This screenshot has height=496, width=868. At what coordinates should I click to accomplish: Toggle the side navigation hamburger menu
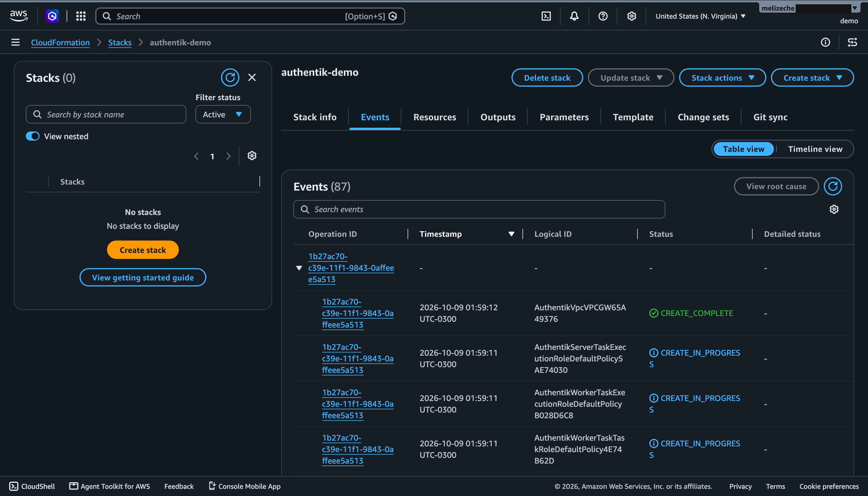click(15, 42)
